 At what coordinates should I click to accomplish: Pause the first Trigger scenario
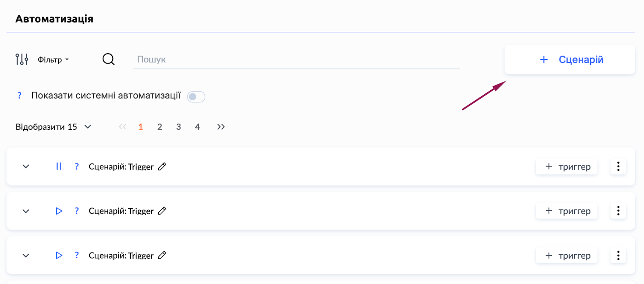59,166
